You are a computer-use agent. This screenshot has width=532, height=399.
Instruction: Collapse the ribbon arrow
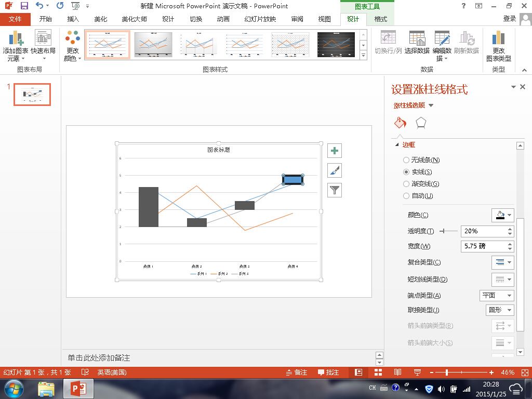coord(525,70)
